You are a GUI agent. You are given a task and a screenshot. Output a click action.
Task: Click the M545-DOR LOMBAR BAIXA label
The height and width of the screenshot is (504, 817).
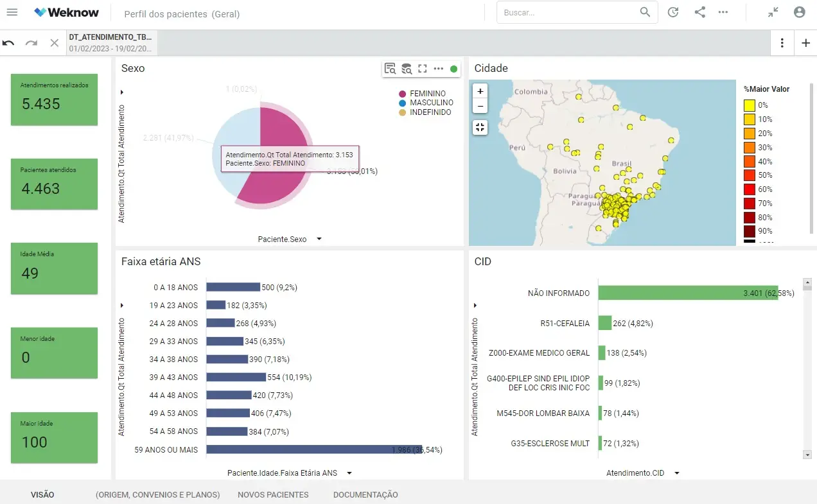pos(543,413)
